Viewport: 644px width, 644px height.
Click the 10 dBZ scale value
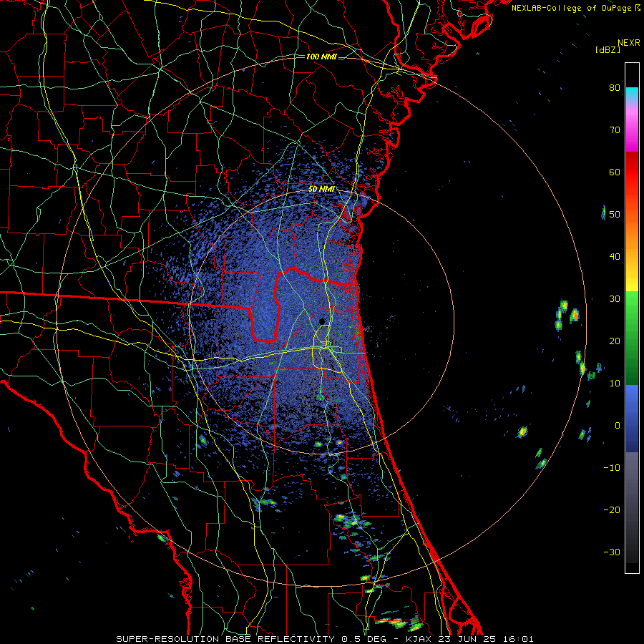(615, 384)
